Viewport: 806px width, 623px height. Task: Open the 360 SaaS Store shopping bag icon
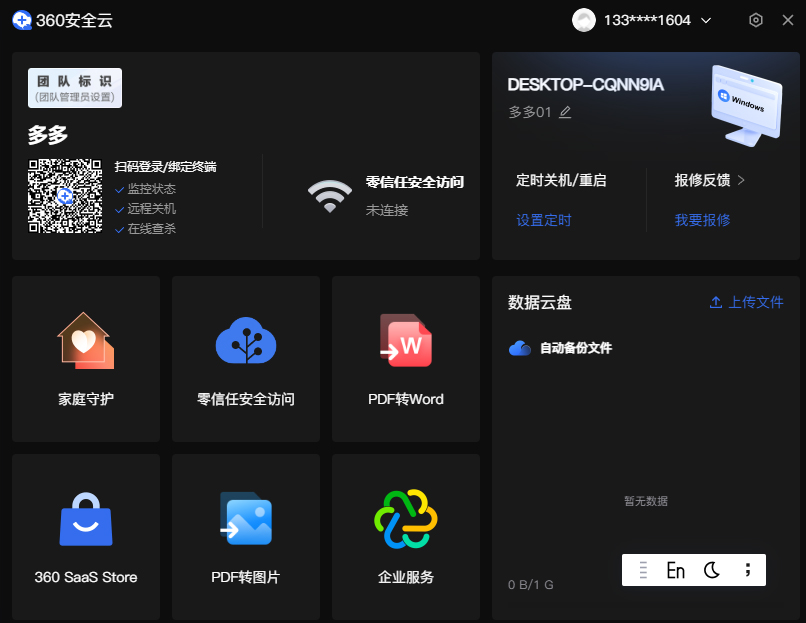(86, 519)
